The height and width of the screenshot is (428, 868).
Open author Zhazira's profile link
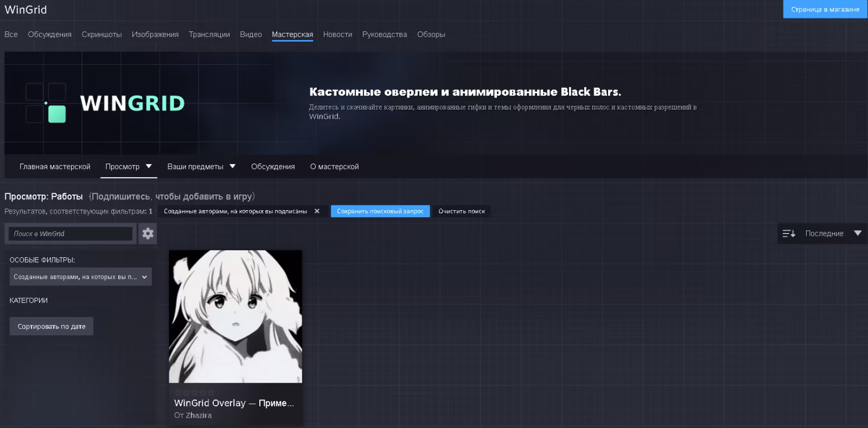pyautogui.click(x=199, y=415)
